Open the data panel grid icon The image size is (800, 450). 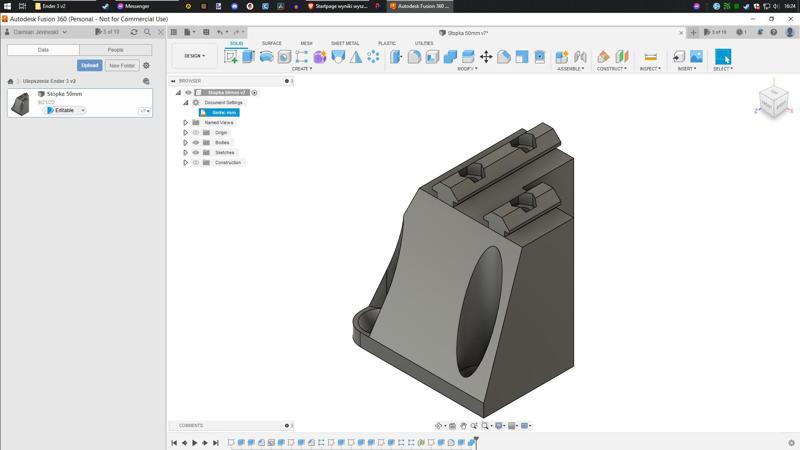click(173, 32)
